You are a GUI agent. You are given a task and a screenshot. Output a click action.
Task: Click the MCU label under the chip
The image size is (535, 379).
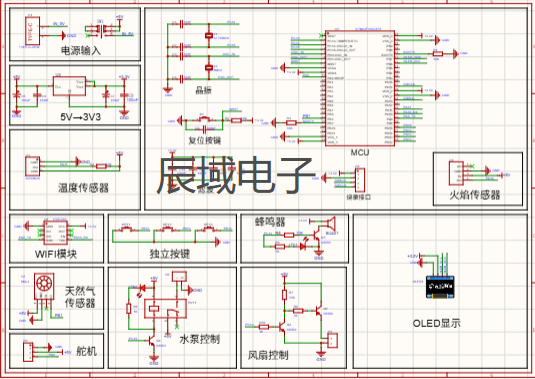click(x=360, y=152)
